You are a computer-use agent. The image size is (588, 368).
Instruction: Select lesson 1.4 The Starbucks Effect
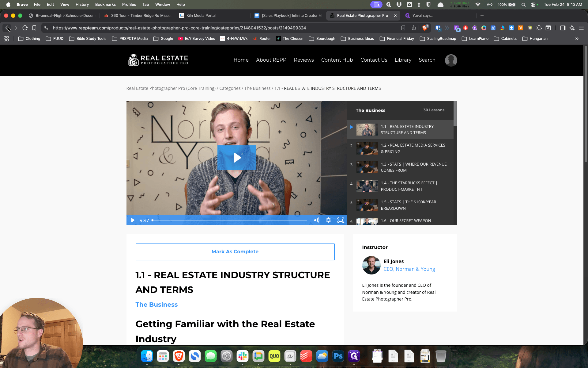point(400,186)
